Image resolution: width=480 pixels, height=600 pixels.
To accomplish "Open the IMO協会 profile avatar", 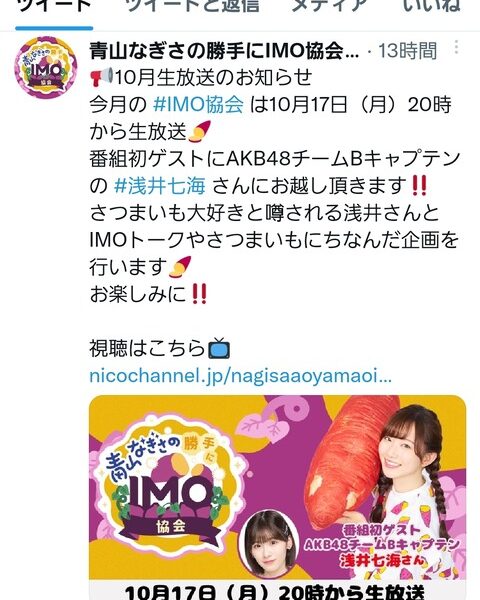I will click(x=46, y=68).
